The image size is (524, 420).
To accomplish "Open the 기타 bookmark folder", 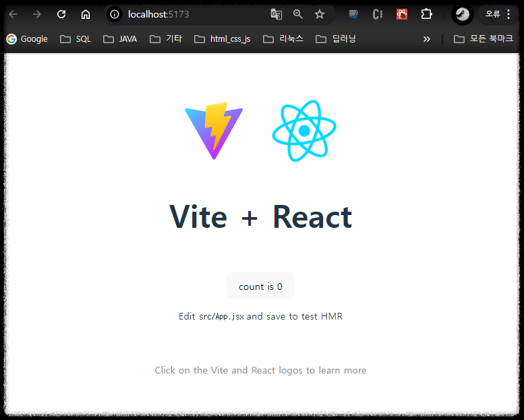I will coord(166,39).
